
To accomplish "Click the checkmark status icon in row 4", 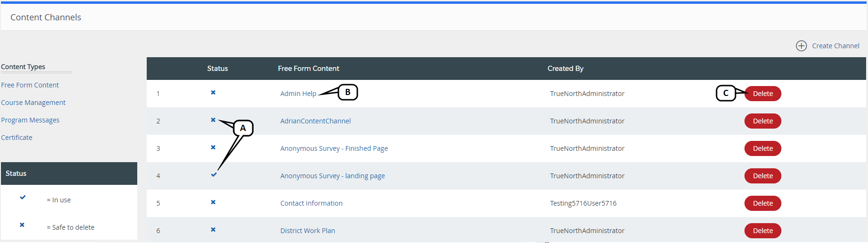I will (x=214, y=175).
